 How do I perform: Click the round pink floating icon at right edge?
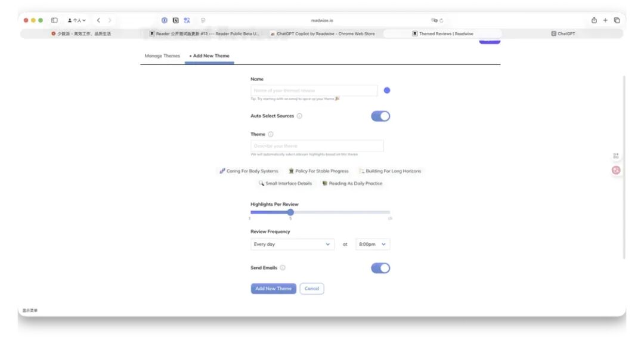pyautogui.click(x=616, y=170)
